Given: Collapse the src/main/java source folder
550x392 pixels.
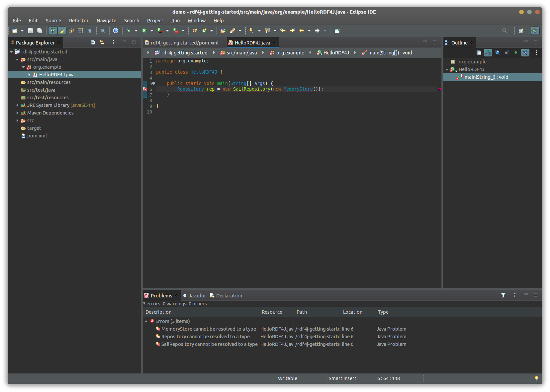Looking at the screenshot, I should click(x=17, y=59).
